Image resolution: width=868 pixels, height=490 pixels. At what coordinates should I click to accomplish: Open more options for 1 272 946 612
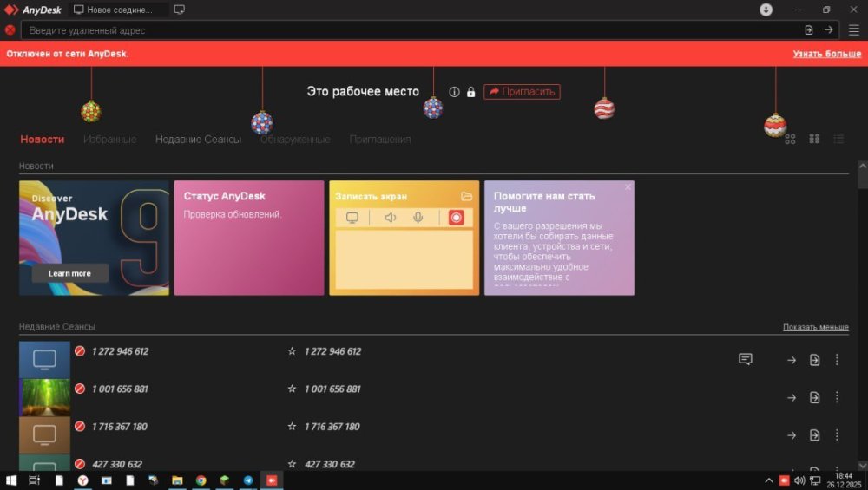point(837,360)
